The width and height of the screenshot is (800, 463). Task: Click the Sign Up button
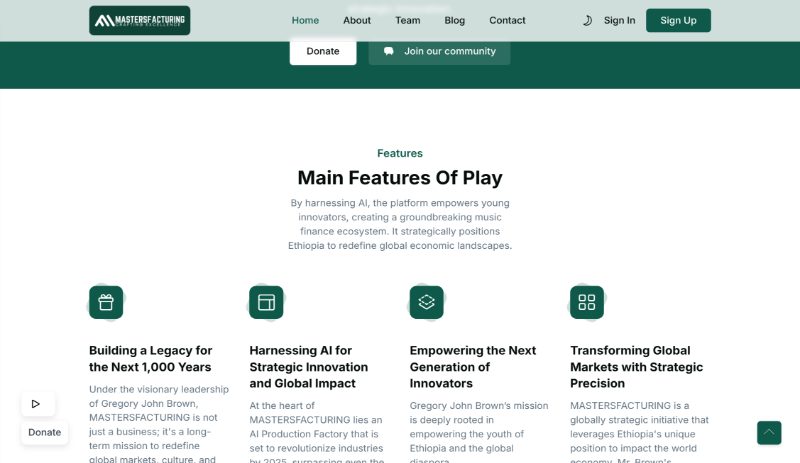coord(678,20)
